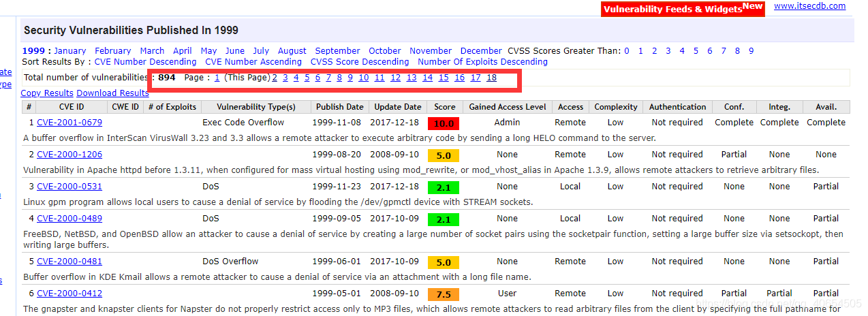
Task: Filter vulnerabilities by September
Action: 338,51
